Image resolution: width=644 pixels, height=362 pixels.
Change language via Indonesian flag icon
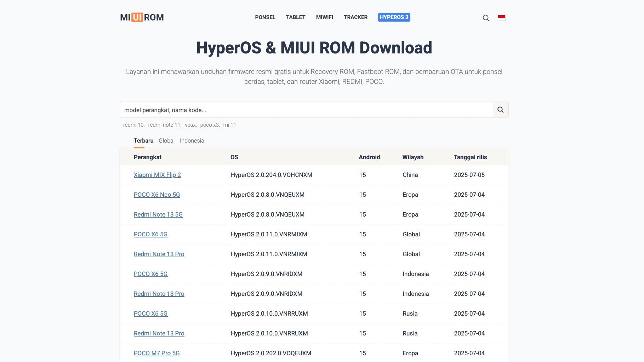pyautogui.click(x=502, y=18)
